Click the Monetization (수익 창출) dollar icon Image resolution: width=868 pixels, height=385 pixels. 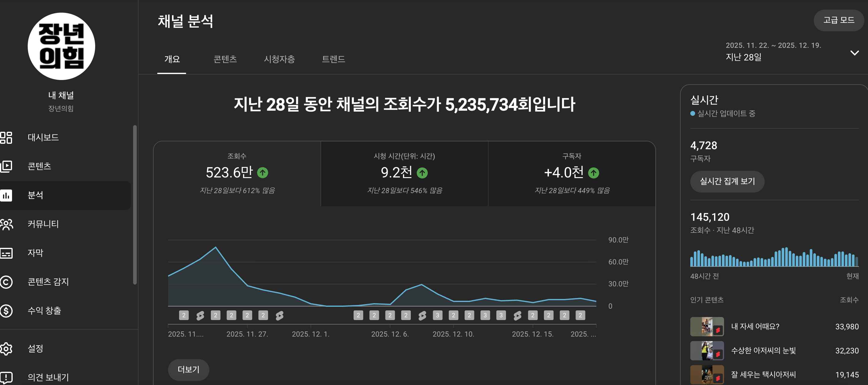[x=6, y=311]
